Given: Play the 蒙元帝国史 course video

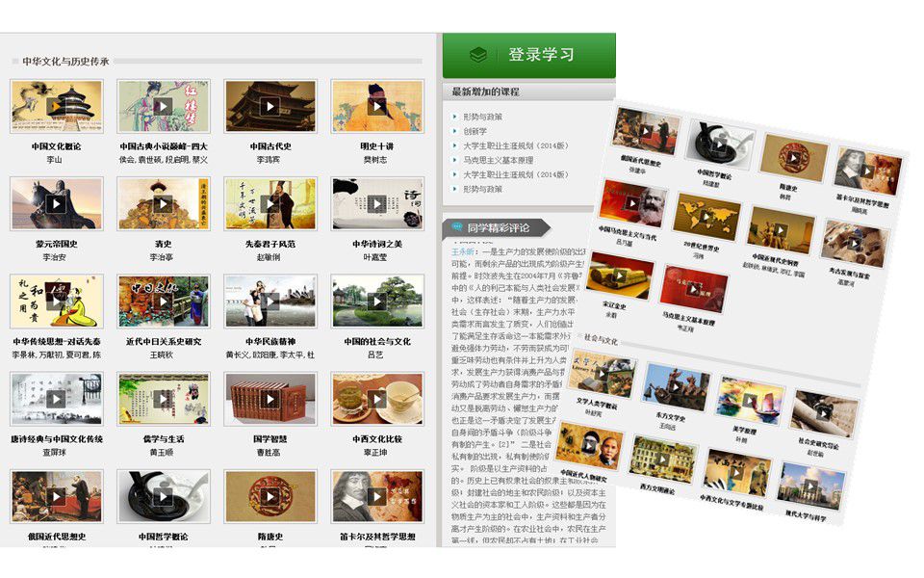Looking at the screenshot, I should tap(56, 203).
